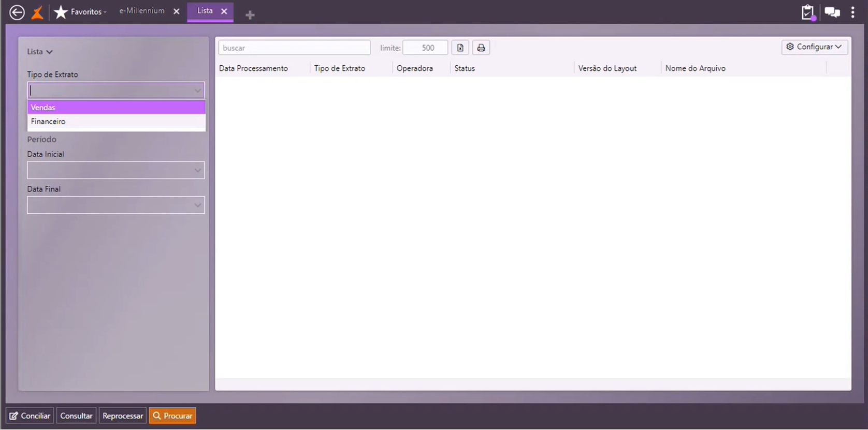Click the back arrow circle icon

coord(17,12)
